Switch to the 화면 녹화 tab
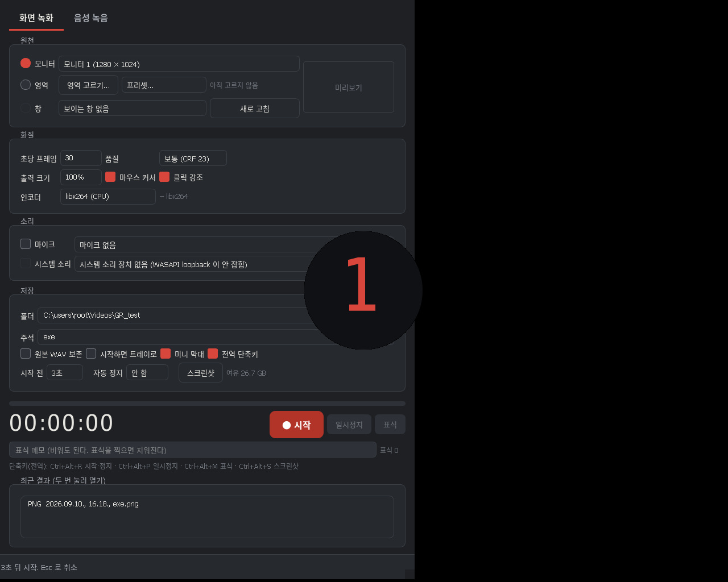 [36, 18]
